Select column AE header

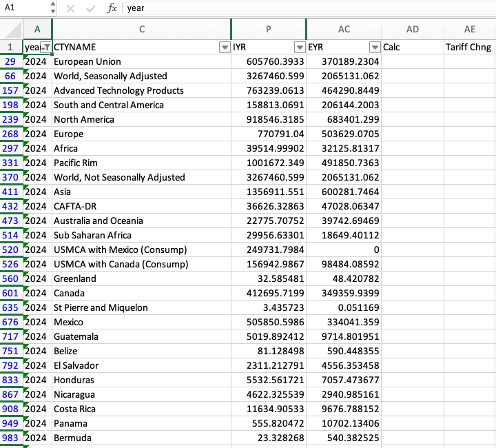click(470, 29)
